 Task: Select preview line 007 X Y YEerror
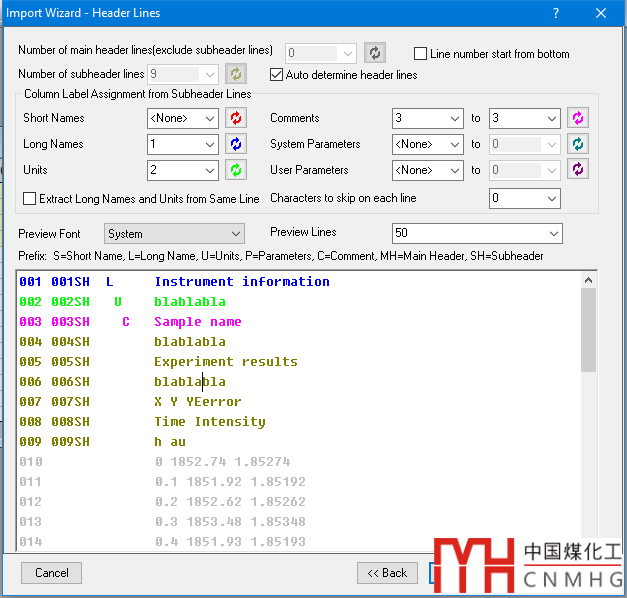coord(197,402)
